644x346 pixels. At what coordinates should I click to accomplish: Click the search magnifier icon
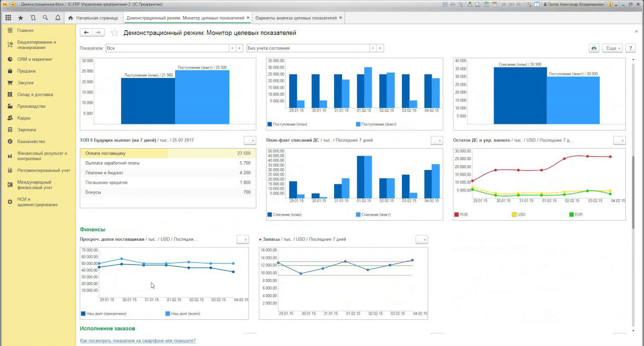(45, 18)
